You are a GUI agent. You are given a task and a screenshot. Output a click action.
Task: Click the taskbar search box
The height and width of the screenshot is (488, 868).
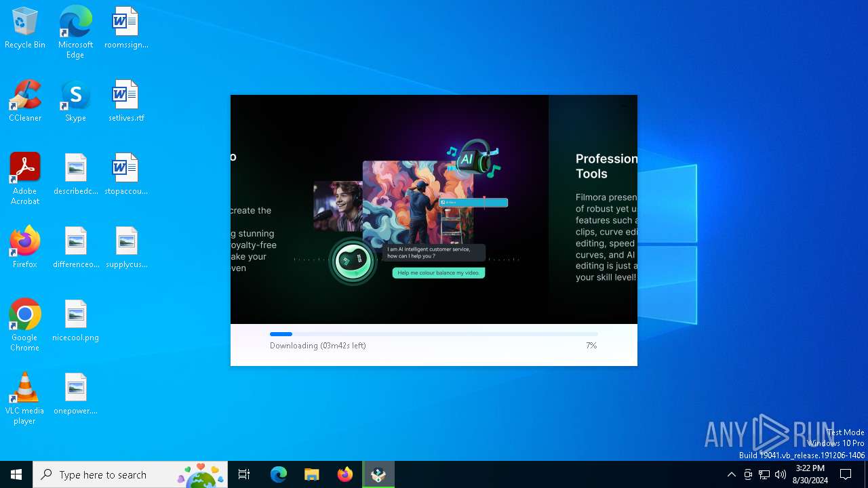coord(130,474)
